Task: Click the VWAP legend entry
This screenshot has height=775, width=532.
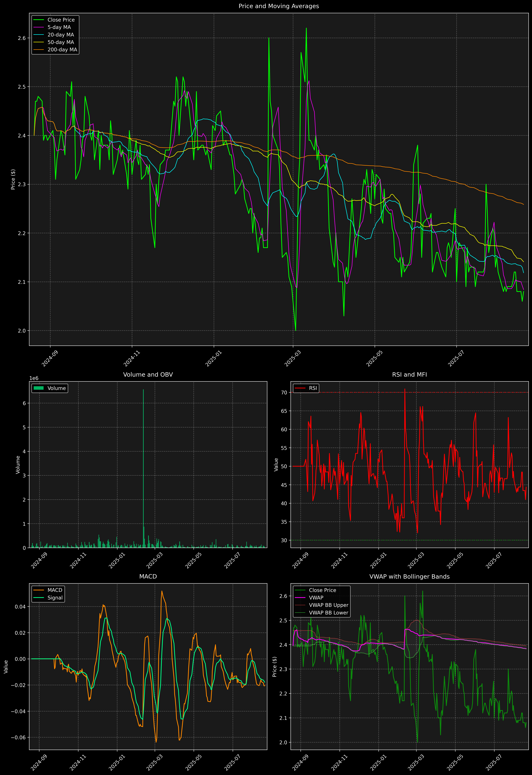Action: click(x=316, y=598)
